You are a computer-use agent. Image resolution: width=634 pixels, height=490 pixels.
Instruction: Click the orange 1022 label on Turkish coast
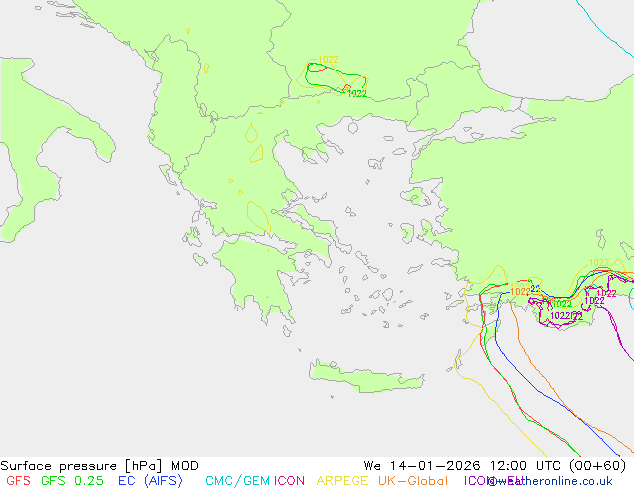pos(520,291)
